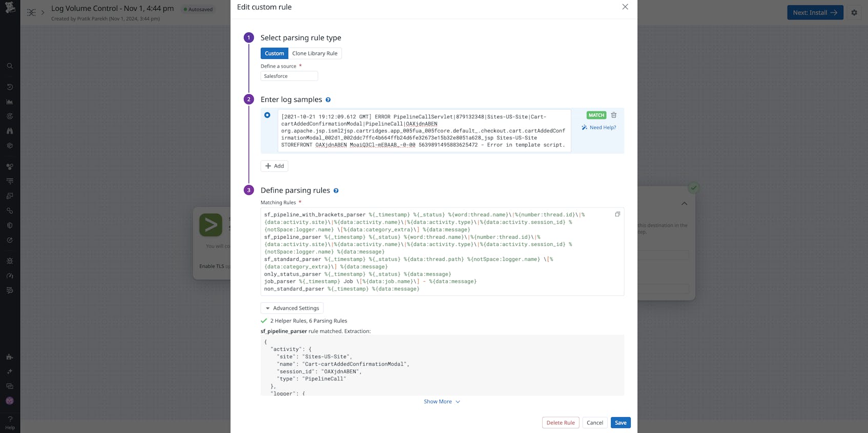Click the user avatar in the sidebar

tap(9, 401)
